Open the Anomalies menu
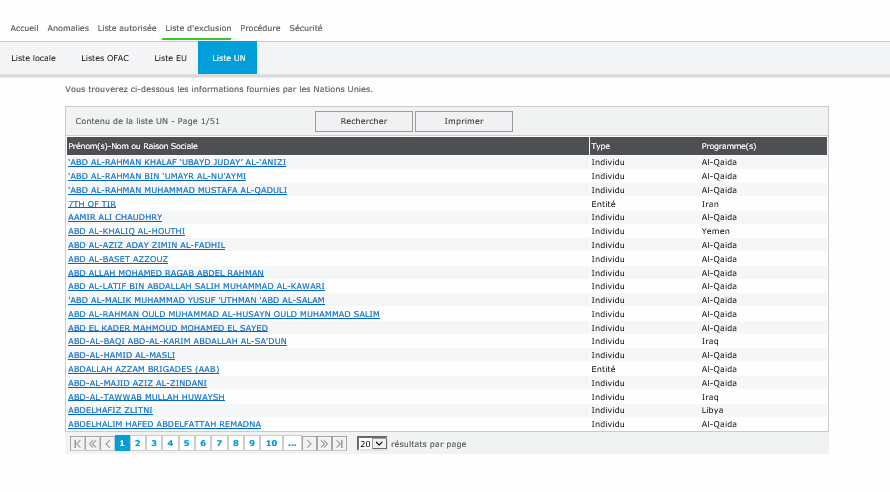The height and width of the screenshot is (492, 890). [68, 28]
